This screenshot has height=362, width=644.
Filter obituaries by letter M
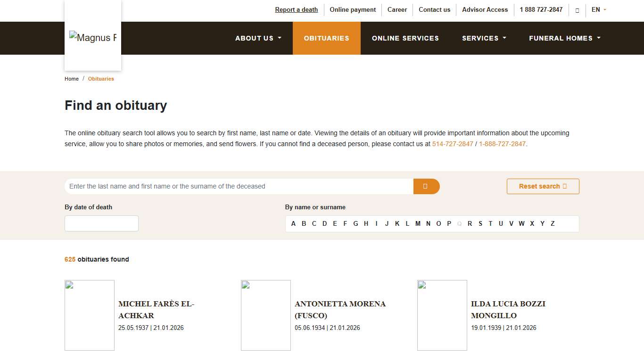[418, 224]
